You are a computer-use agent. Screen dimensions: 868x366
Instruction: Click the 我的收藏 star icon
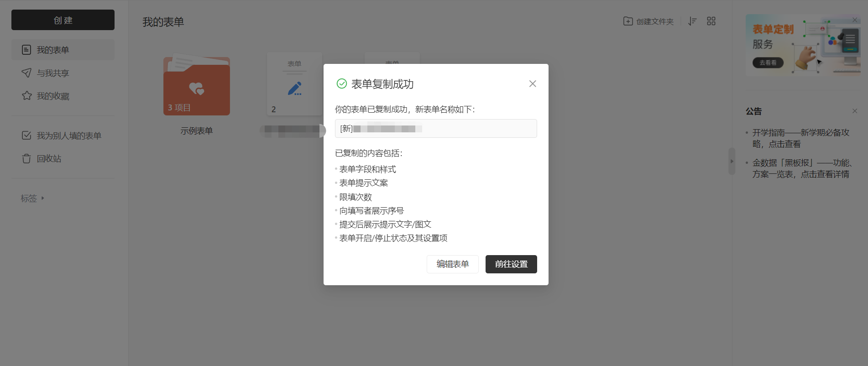[26, 96]
